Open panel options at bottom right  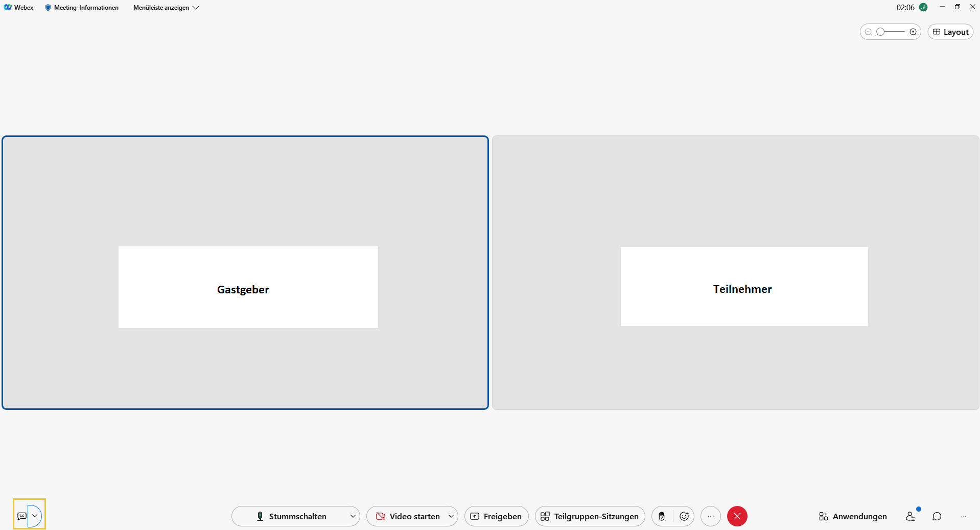point(963,516)
